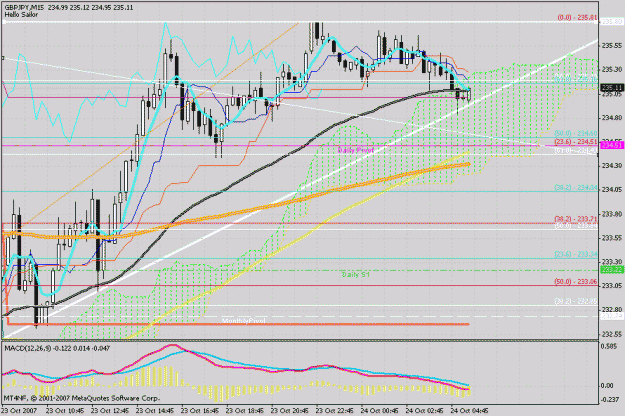
Task: Click the 233.80 price axis value
Action: [612, 214]
